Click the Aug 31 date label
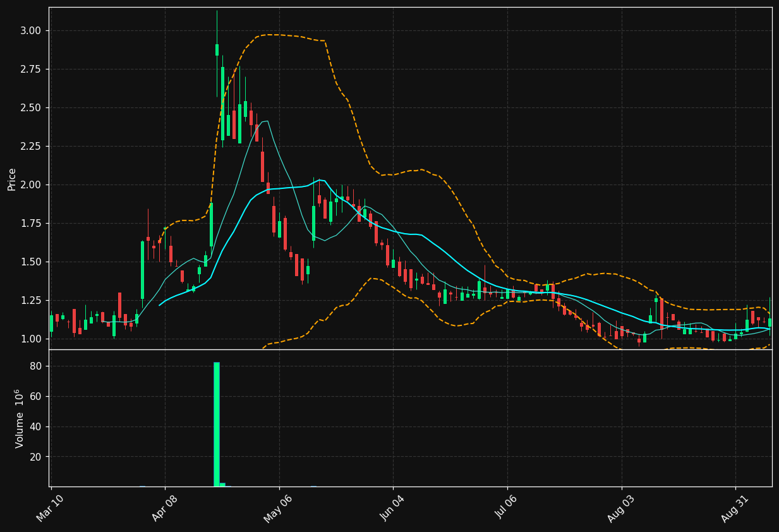The height and width of the screenshot is (532, 779). click(735, 507)
